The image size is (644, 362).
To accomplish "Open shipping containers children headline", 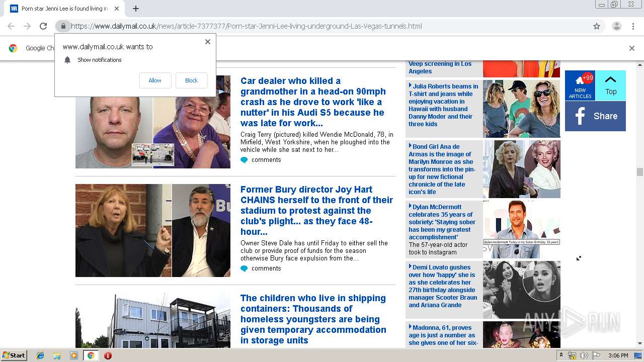I will pyautogui.click(x=313, y=319).
